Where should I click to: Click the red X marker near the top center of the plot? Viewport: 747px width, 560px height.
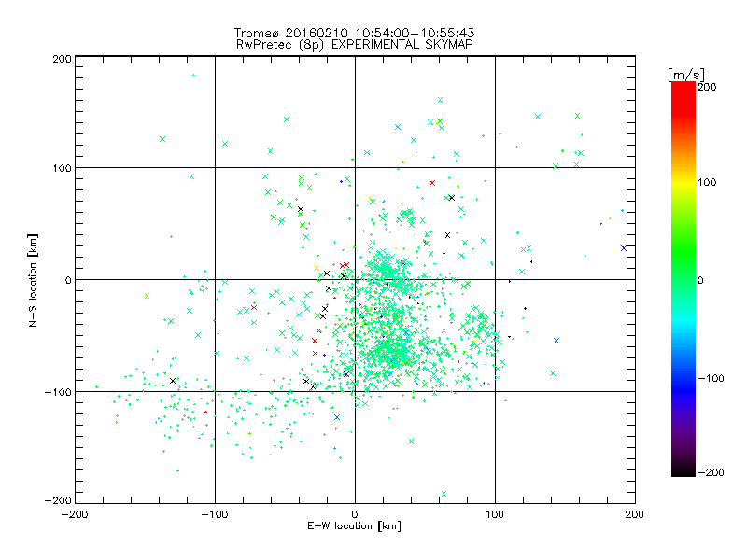[432, 183]
